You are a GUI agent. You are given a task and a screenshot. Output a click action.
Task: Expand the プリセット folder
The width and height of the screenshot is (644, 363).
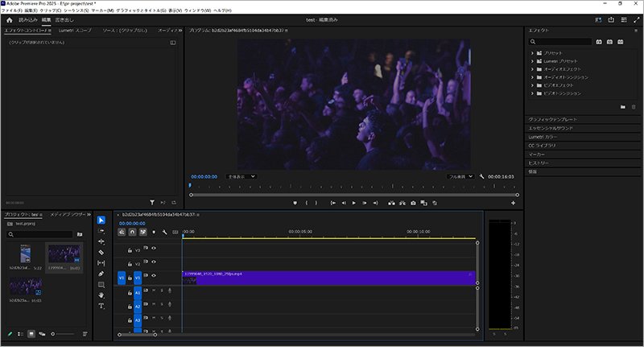532,53
